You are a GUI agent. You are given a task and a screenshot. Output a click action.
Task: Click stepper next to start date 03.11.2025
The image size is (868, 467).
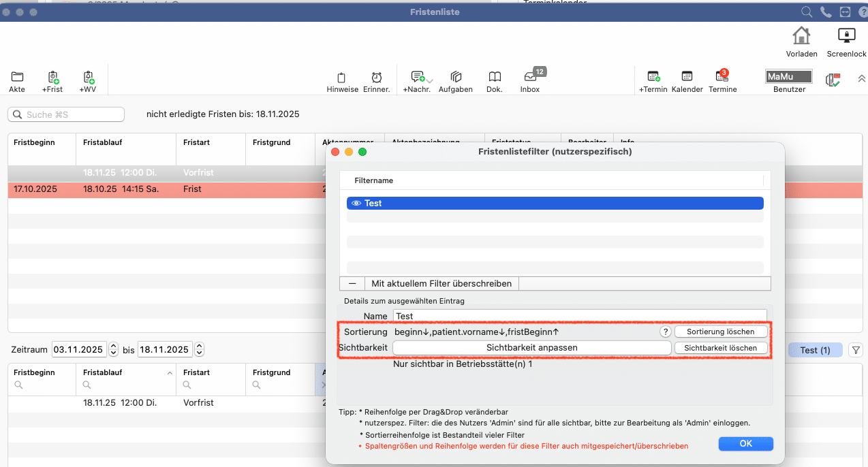114,350
